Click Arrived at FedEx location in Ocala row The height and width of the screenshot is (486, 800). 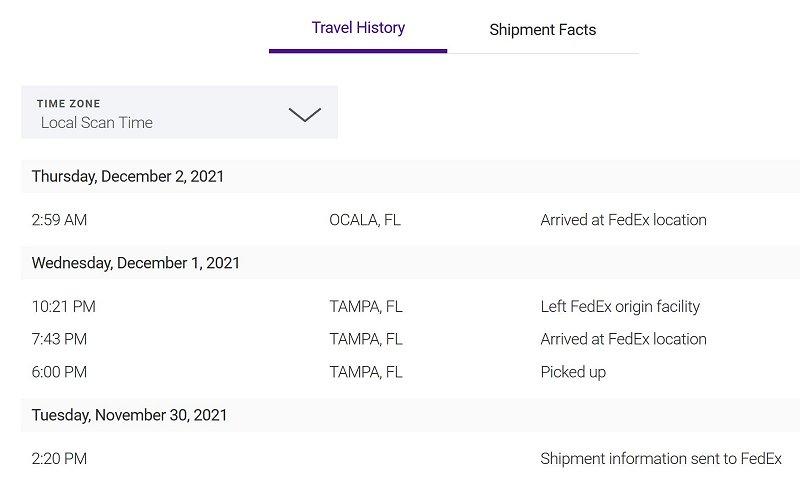point(623,220)
